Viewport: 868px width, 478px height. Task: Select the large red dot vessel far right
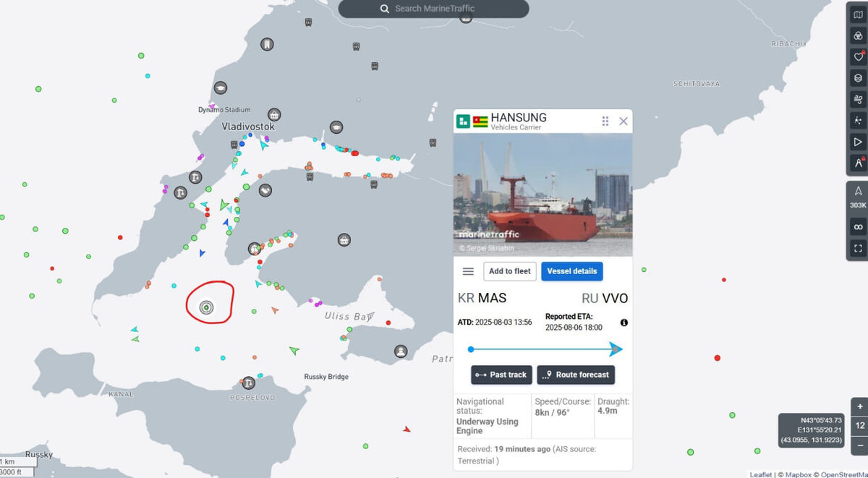click(x=718, y=358)
